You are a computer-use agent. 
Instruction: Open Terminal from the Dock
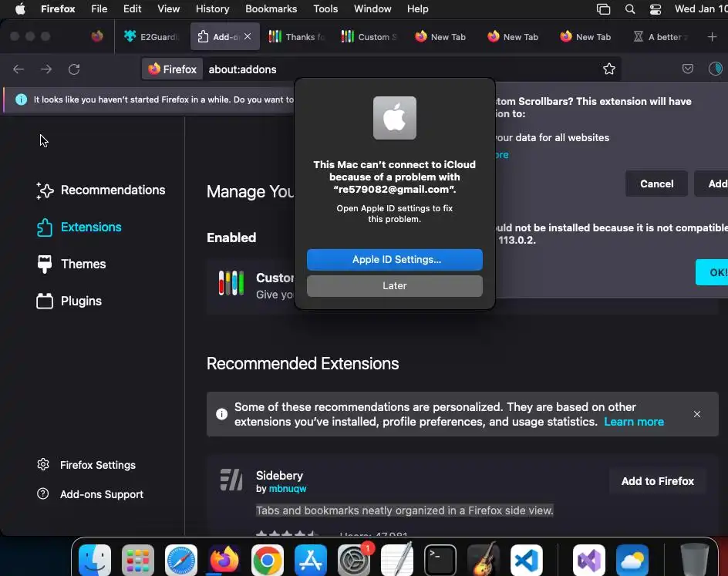click(x=440, y=560)
